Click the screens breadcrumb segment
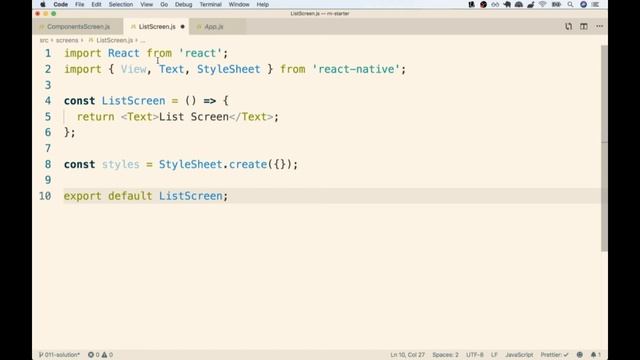 pyautogui.click(x=67, y=40)
